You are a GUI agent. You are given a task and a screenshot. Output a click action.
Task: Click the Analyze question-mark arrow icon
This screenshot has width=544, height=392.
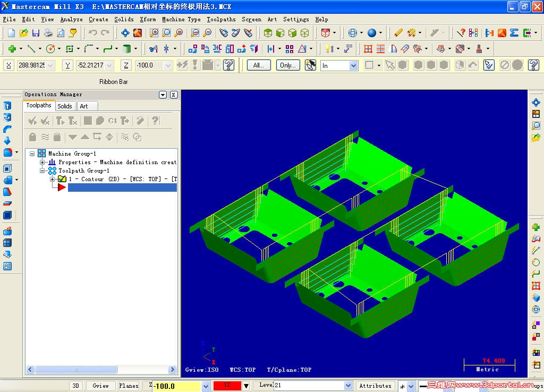click(461, 33)
